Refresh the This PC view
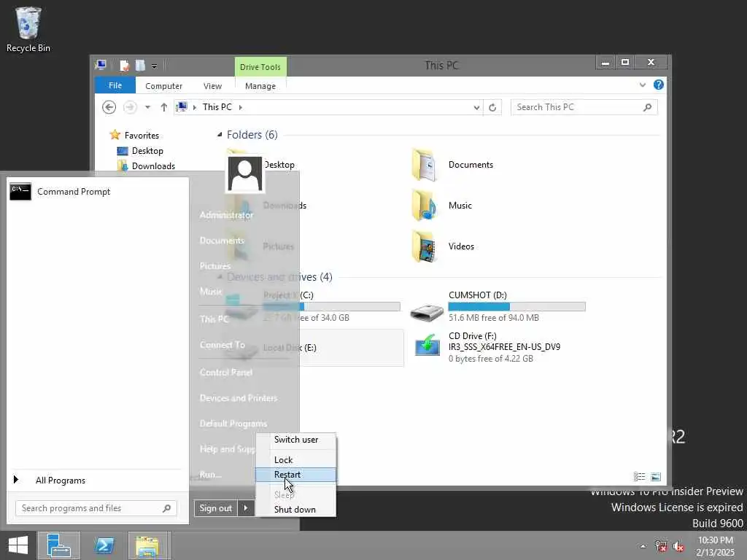This screenshot has width=747, height=560. point(492,107)
